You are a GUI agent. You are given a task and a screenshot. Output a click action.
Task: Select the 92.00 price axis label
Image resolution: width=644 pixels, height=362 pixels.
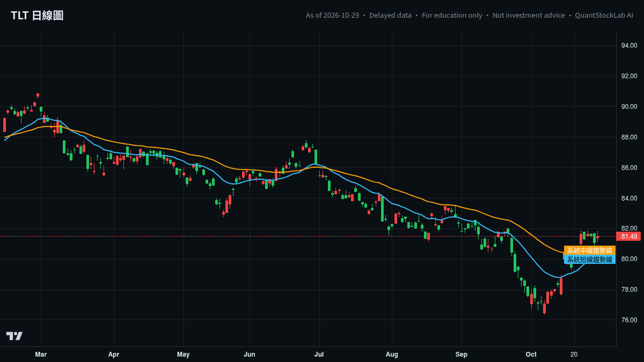point(629,76)
